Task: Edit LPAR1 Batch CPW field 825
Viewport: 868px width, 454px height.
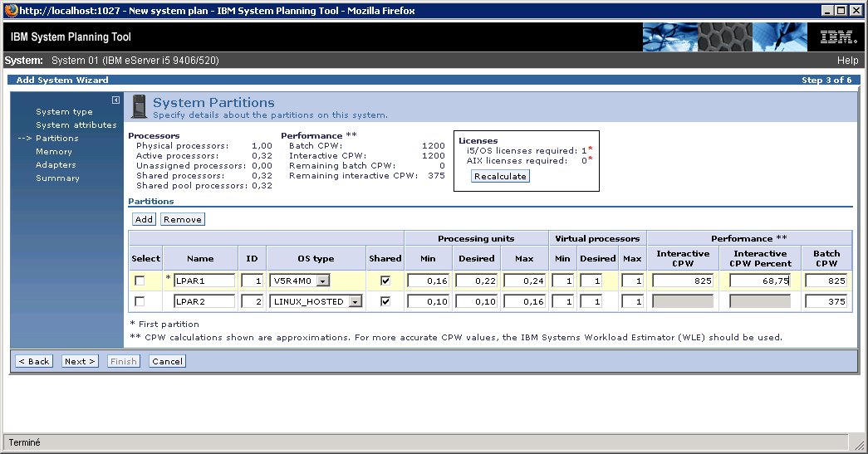Action: pos(826,281)
